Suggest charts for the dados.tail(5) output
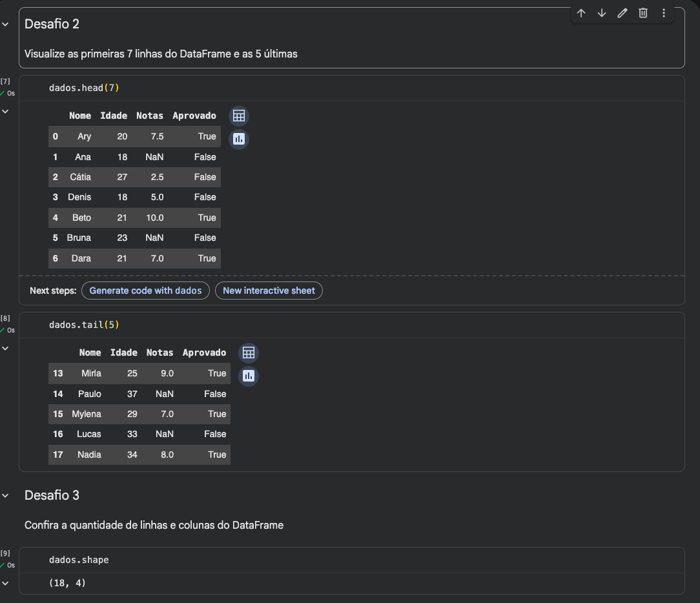The width and height of the screenshot is (700, 603). (x=249, y=375)
